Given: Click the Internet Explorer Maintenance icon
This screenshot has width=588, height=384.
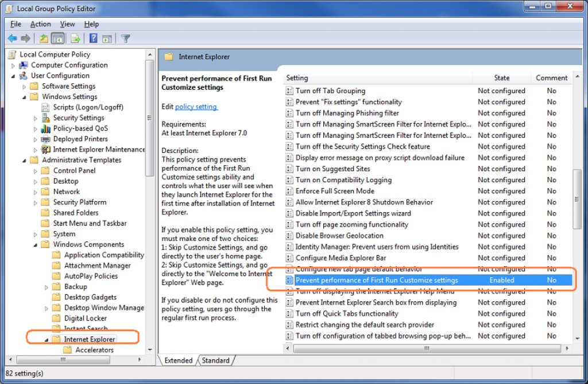Looking at the screenshot, I should click(45, 149).
